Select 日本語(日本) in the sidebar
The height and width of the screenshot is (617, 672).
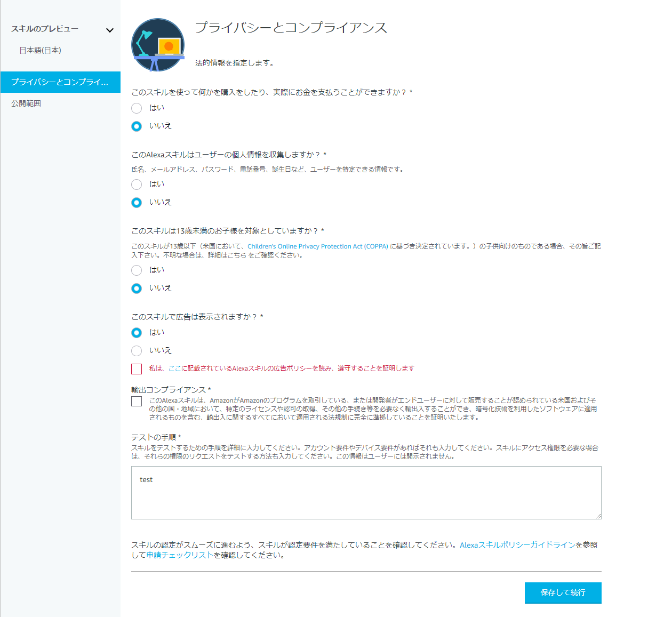click(x=40, y=50)
